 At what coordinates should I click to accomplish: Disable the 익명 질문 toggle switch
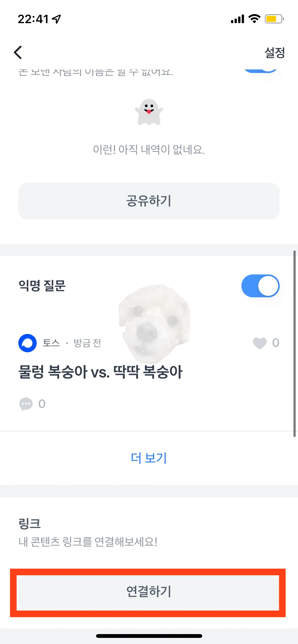click(x=261, y=286)
